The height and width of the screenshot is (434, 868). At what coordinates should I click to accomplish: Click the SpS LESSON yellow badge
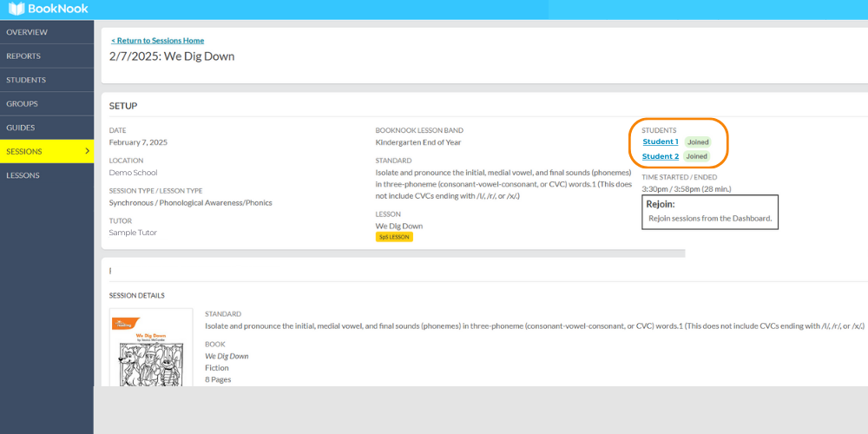(394, 237)
